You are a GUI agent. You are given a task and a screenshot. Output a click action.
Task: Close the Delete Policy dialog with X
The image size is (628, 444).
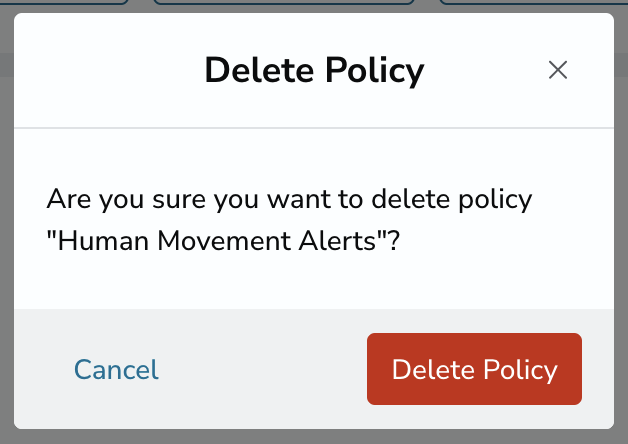pos(558,70)
